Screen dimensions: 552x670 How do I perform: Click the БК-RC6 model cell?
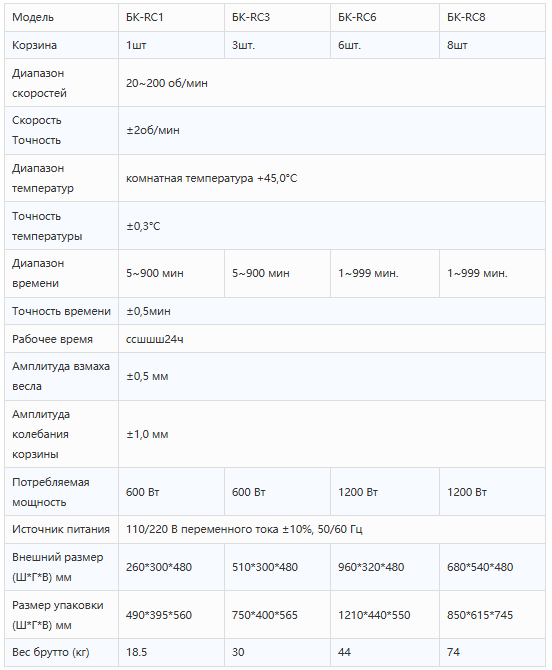(385, 18)
